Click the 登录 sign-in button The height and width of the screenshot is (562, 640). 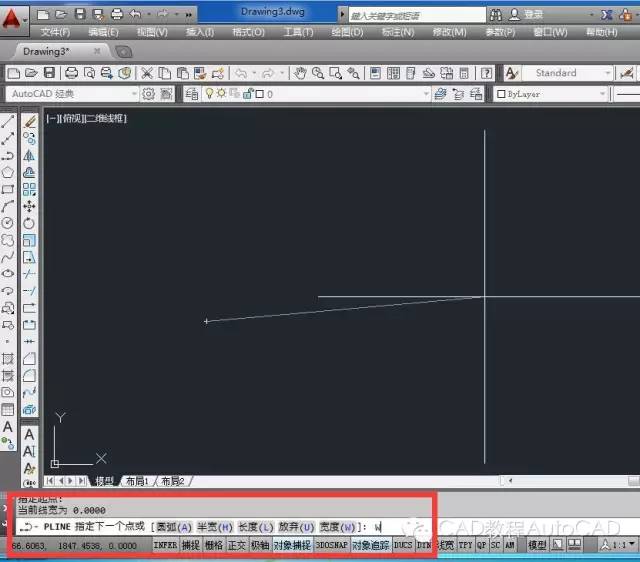(527, 15)
